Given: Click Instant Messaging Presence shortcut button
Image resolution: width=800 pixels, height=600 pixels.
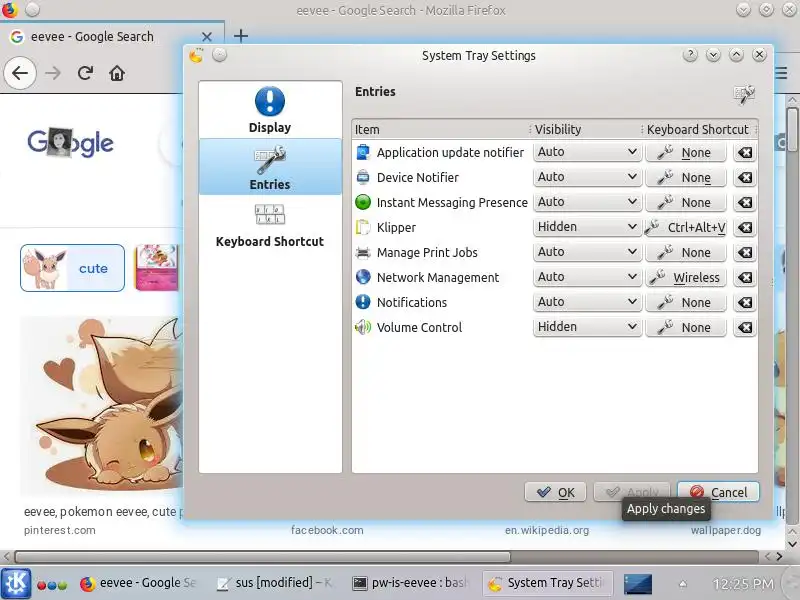Looking at the screenshot, I should 686,203.
